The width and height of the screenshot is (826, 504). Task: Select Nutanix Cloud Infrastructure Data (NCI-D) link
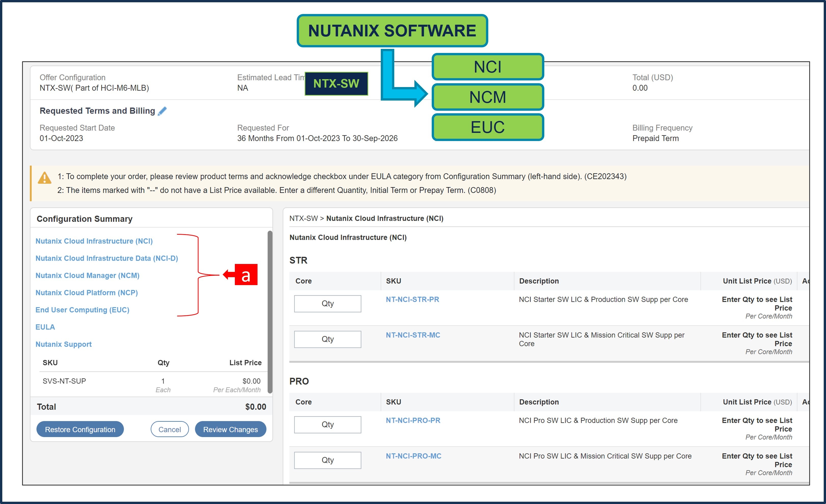point(107,258)
